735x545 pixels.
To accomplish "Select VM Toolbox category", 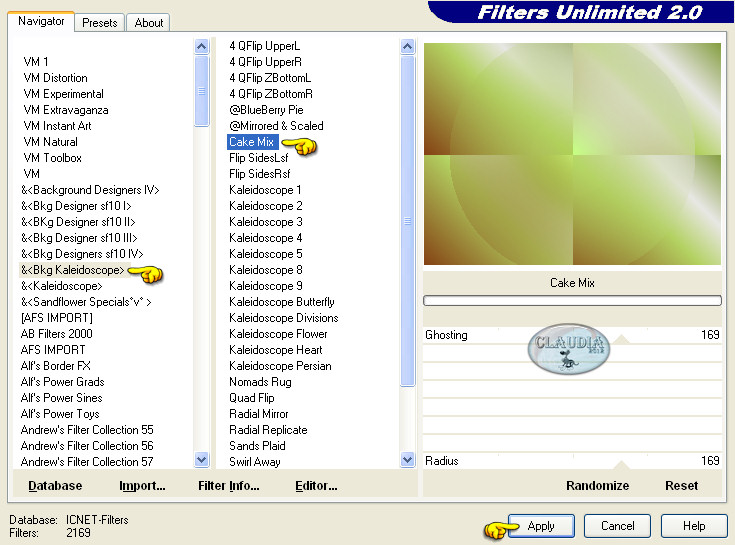I will click(52, 158).
